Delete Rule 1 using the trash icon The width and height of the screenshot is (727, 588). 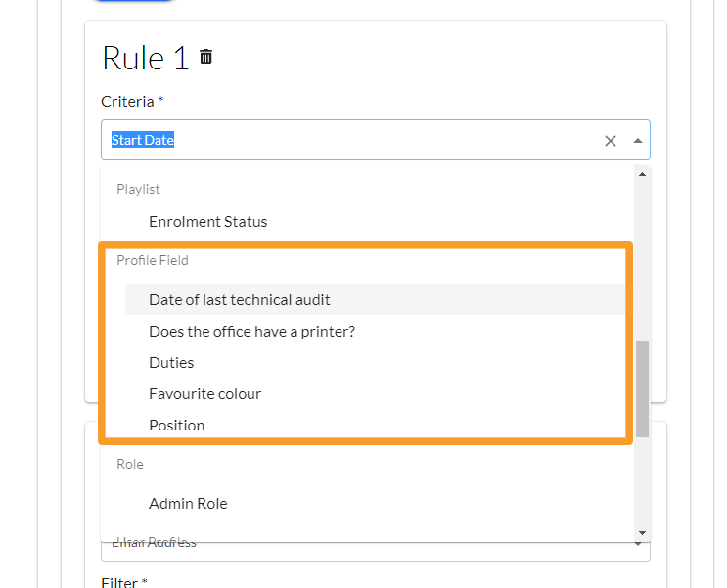click(205, 57)
